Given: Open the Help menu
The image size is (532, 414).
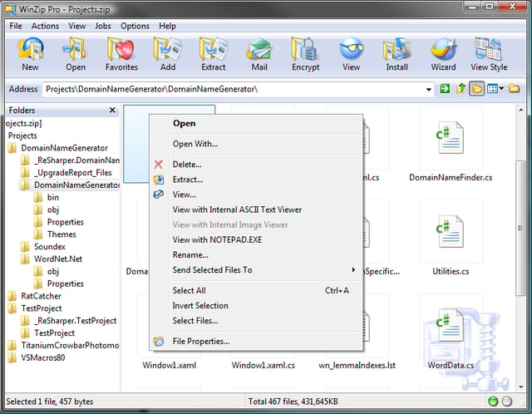Looking at the screenshot, I should pos(167,26).
